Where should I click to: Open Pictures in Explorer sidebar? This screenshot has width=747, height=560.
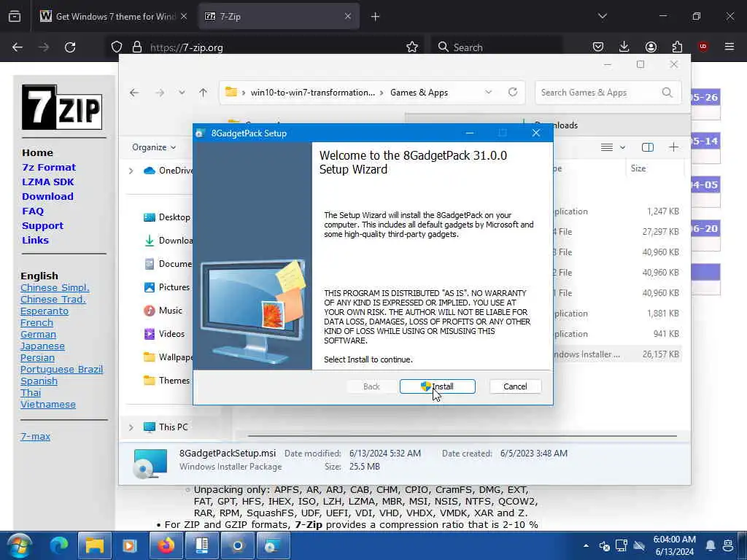tap(167, 287)
